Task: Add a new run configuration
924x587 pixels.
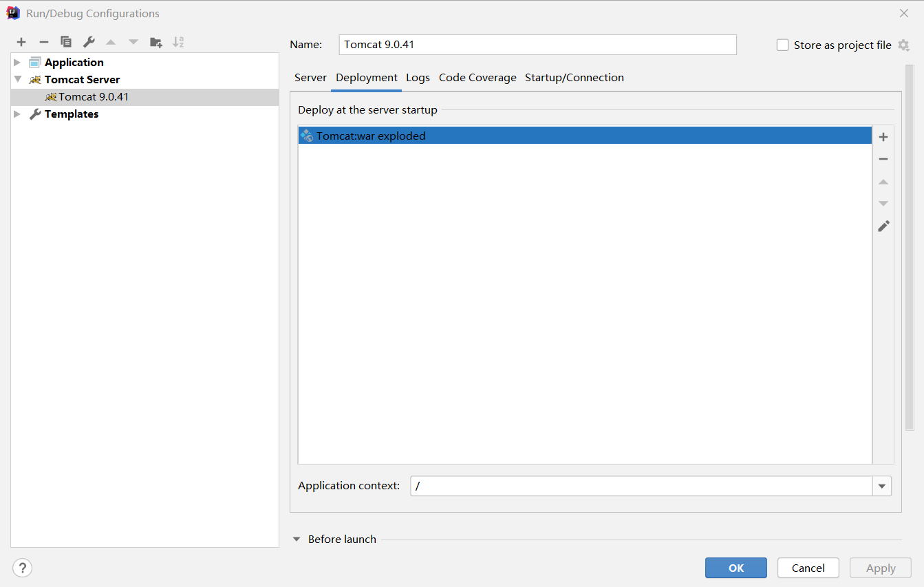Action: pos(21,42)
